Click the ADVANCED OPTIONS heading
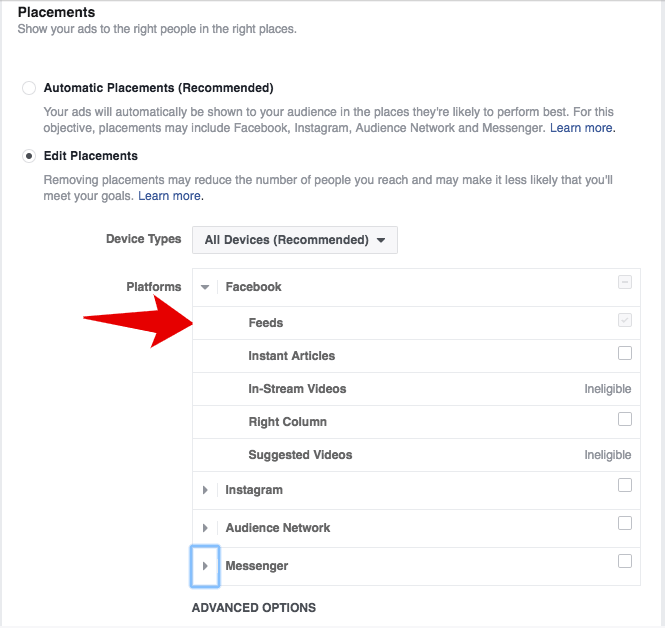 tap(254, 607)
